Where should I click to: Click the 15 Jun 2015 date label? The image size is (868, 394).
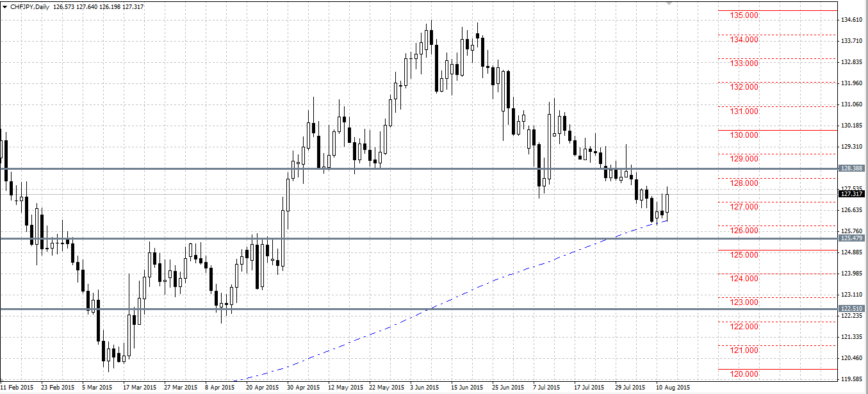[x=466, y=388]
